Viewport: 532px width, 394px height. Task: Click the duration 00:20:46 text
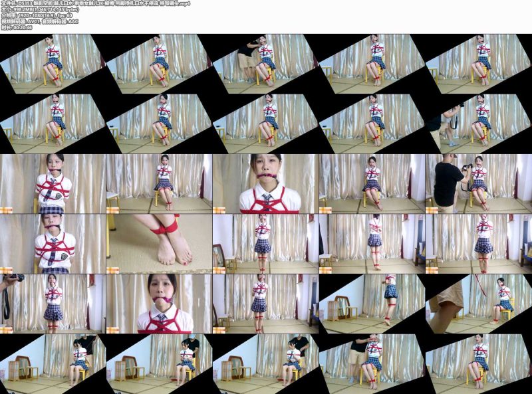(x=17, y=27)
